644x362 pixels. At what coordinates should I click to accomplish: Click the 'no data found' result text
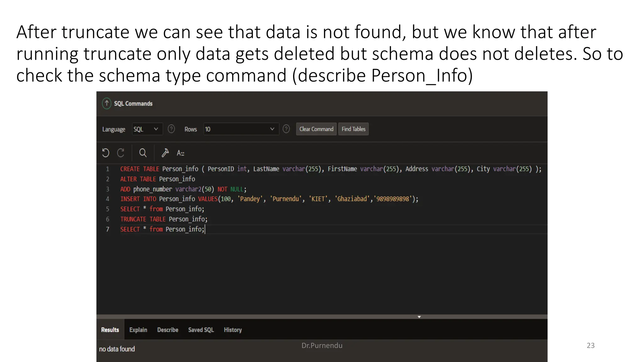(117, 349)
